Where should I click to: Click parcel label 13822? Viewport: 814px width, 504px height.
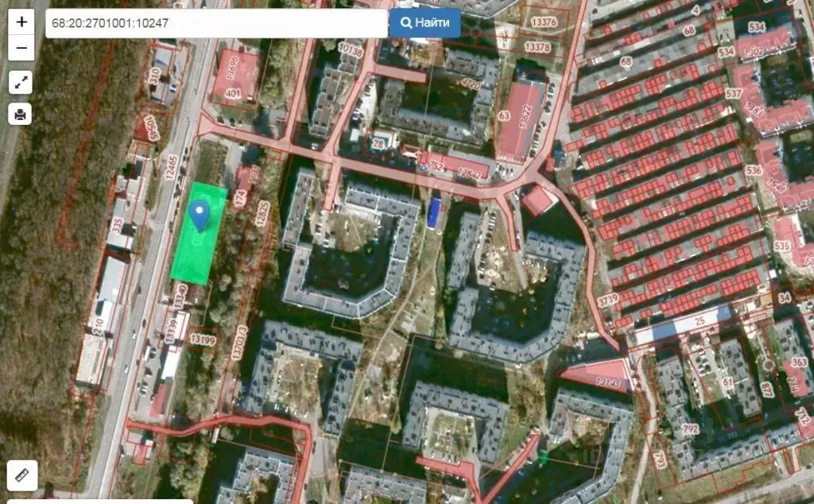(525, 118)
